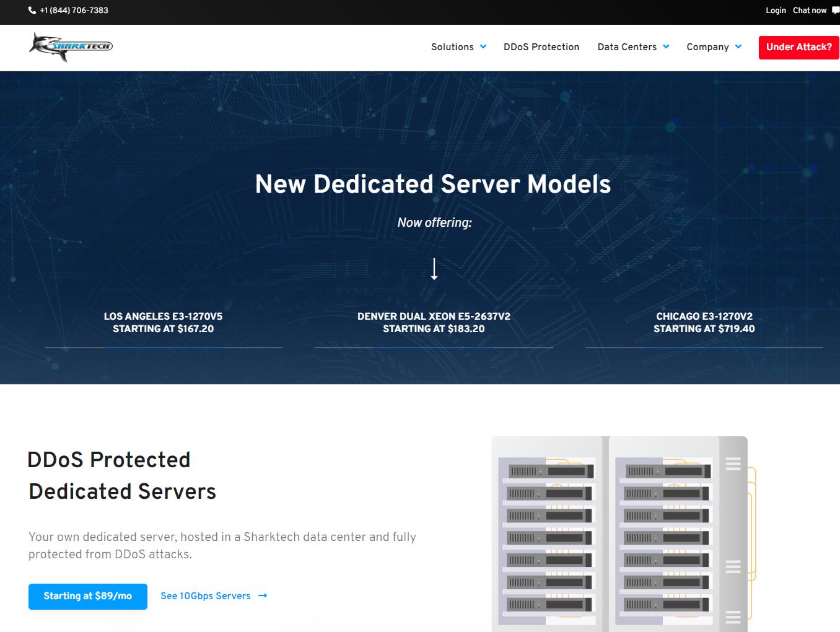Select the Los Angeles E3-1270V5 offer
This screenshot has height=632, width=840.
pyautogui.click(x=164, y=323)
